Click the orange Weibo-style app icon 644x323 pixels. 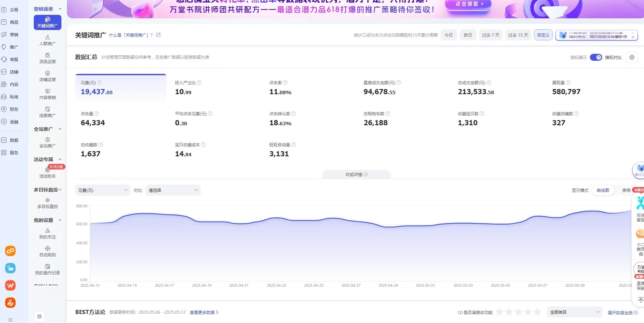coord(10,303)
